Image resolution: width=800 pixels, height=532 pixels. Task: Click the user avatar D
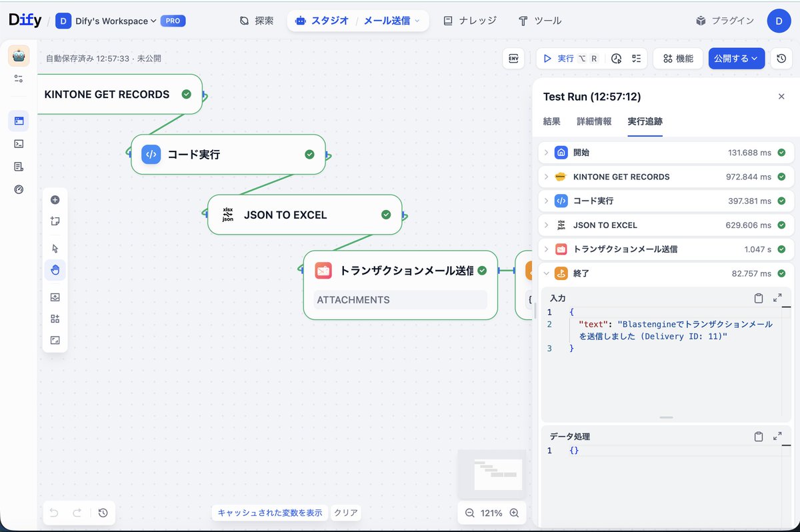point(779,21)
